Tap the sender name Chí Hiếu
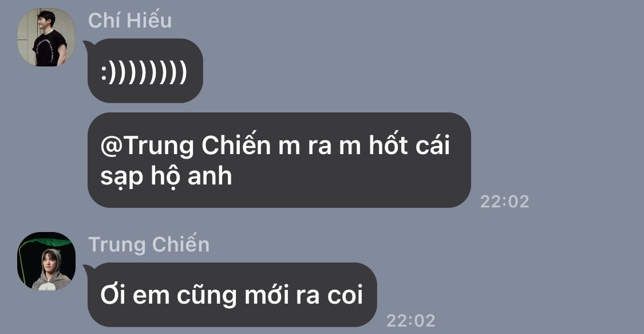This screenshot has height=334, width=644. coord(130,21)
